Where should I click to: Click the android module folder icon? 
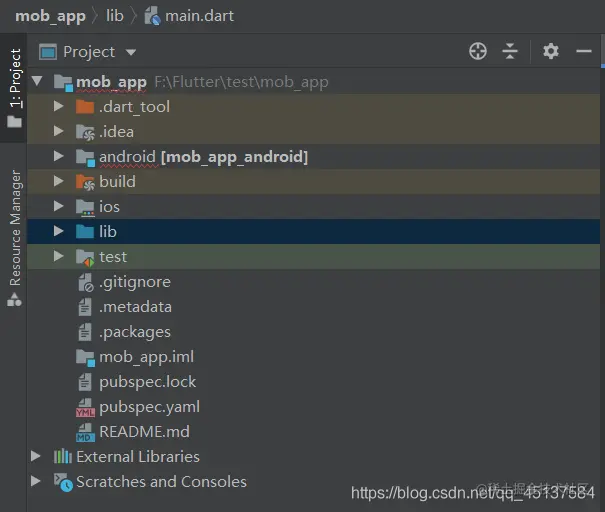pos(85,157)
